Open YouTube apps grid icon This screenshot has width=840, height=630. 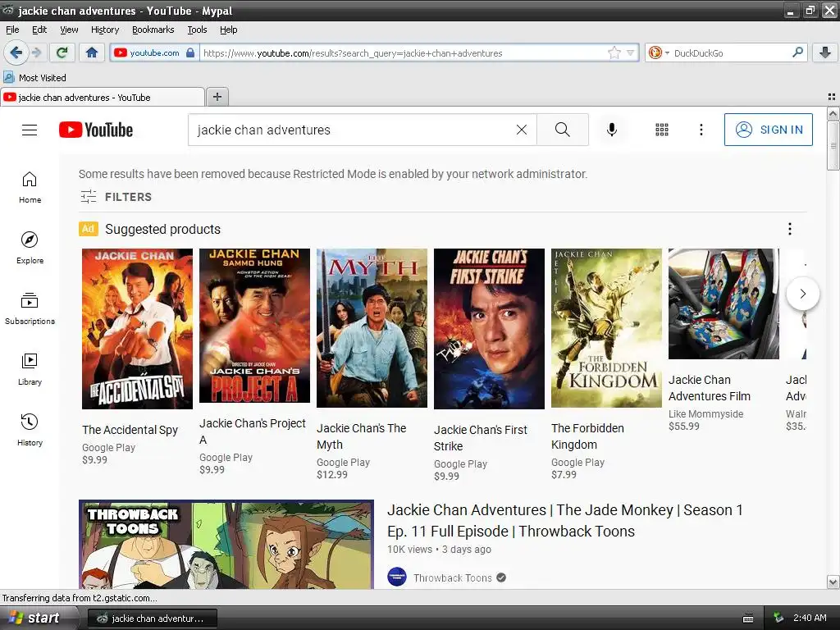tap(662, 130)
